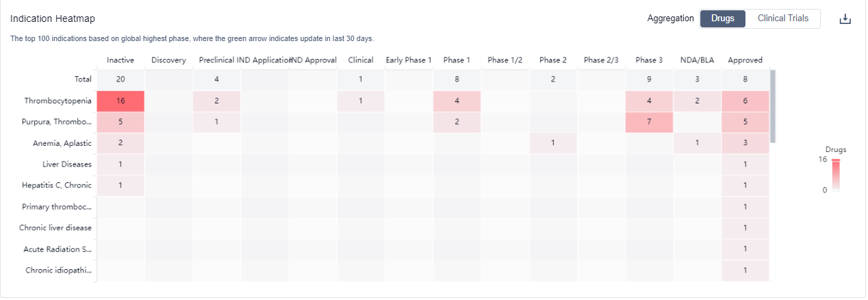868x300 pixels.
Task: Switch aggregation to Clinical Trials
Action: click(x=782, y=18)
